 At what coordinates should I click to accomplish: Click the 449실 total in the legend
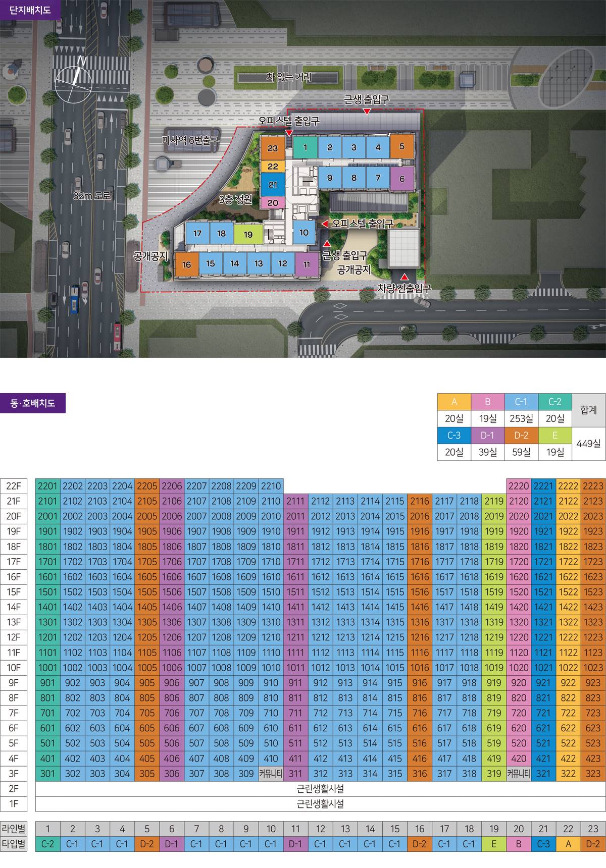pos(589,444)
